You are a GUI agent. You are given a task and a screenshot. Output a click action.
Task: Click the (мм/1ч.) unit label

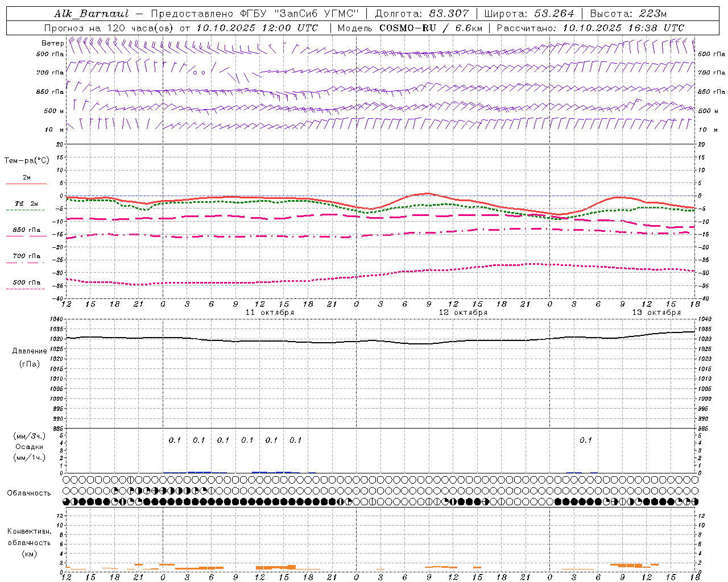(x=30, y=458)
